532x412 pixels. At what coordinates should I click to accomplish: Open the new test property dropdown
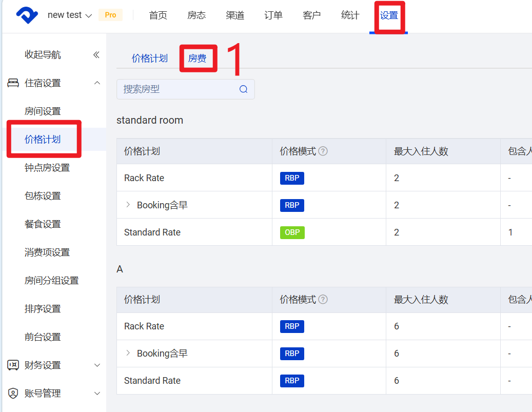click(70, 15)
